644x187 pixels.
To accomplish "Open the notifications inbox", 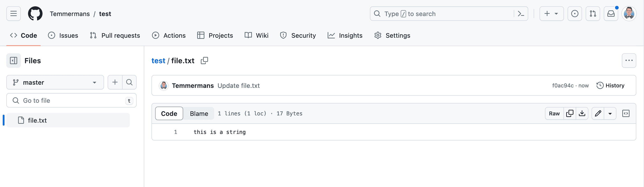I will point(611,14).
